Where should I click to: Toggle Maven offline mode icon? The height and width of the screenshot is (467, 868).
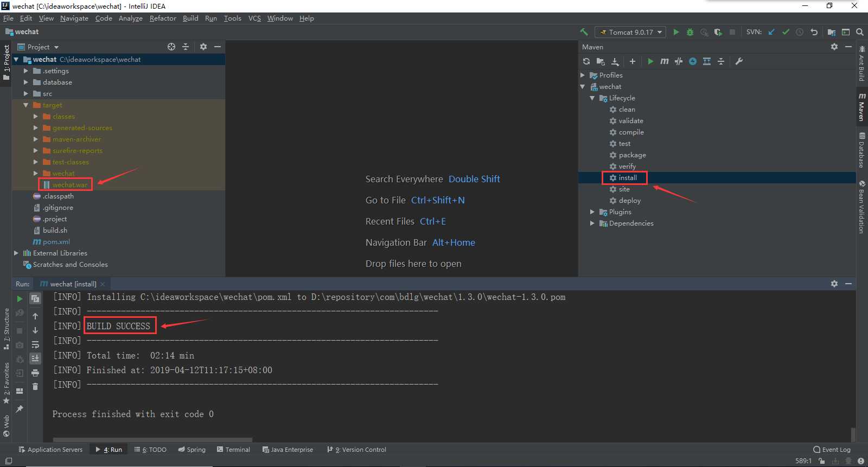[679, 61]
